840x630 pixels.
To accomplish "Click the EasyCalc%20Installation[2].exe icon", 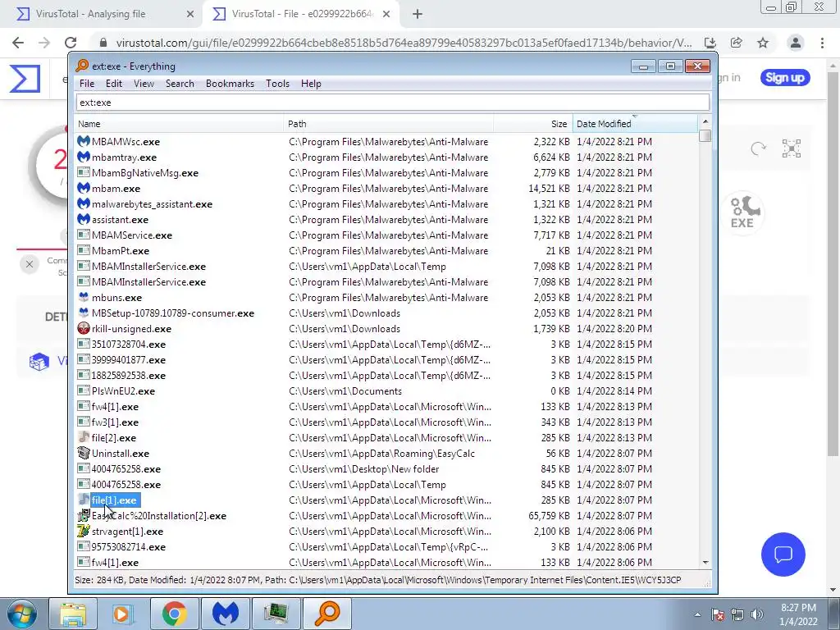I will pyautogui.click(x=84, y=515).
